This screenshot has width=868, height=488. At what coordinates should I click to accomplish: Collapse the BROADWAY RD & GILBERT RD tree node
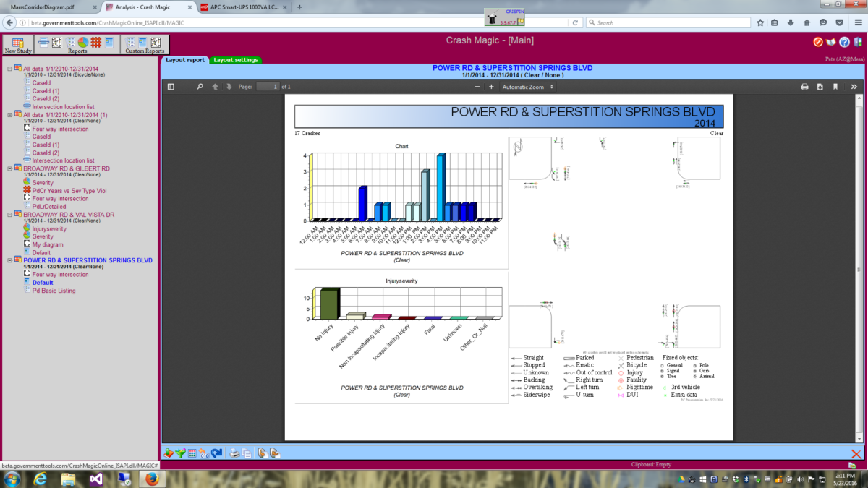click(x=10, y=168)
